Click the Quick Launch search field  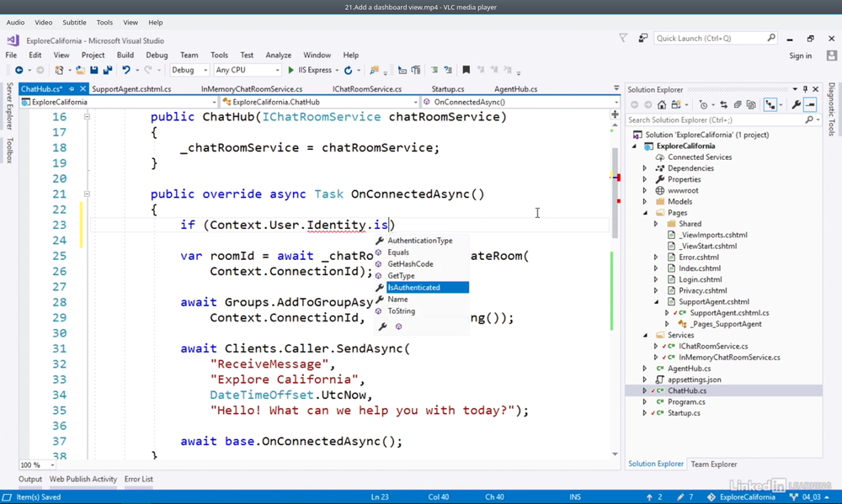pyautogui.click(x=715, y=38)
